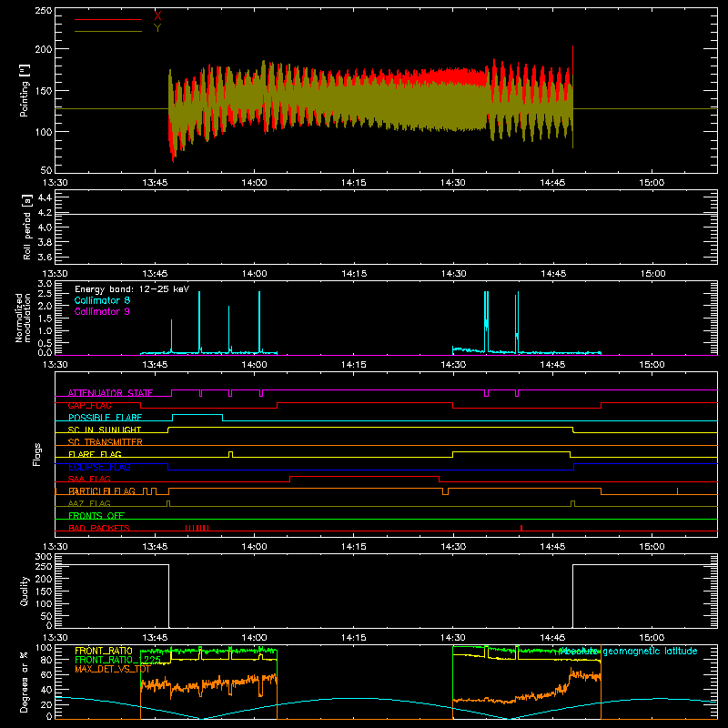Click the '2.5' Normalized modulation tick label
This screenshot has height=728, width=728.
(x=45, y=293)
